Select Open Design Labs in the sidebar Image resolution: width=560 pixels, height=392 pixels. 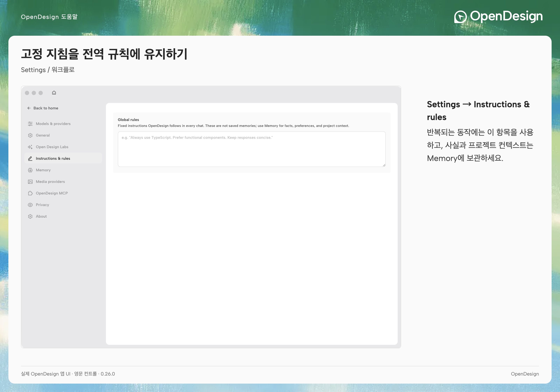pos(63,147)
